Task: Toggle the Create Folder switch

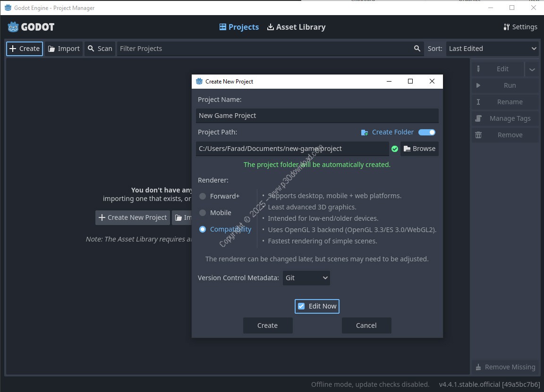Action: pos(427,132)
